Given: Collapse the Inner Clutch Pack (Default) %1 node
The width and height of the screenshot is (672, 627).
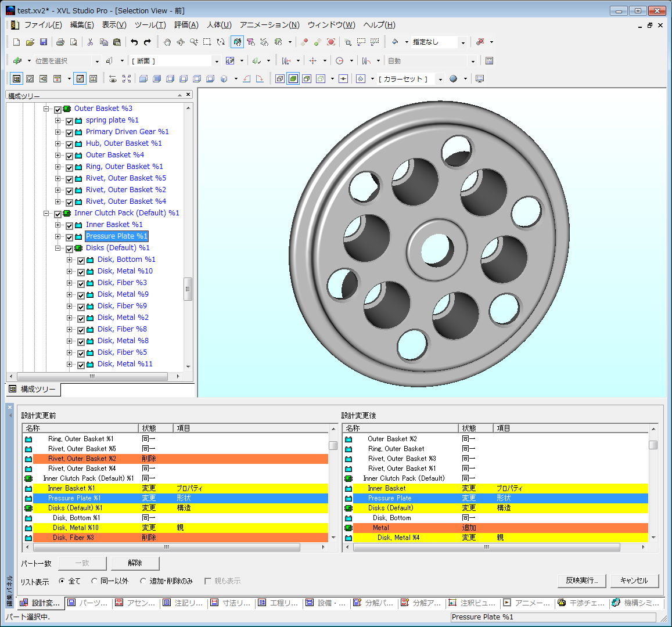Looking at the screenshot, I should (46, 213).
